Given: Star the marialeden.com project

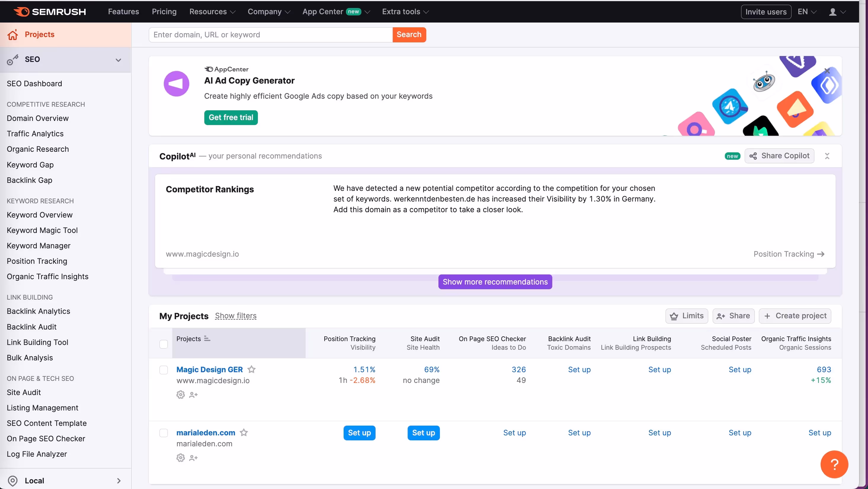Looking at the screenshot, I should 244,432.
